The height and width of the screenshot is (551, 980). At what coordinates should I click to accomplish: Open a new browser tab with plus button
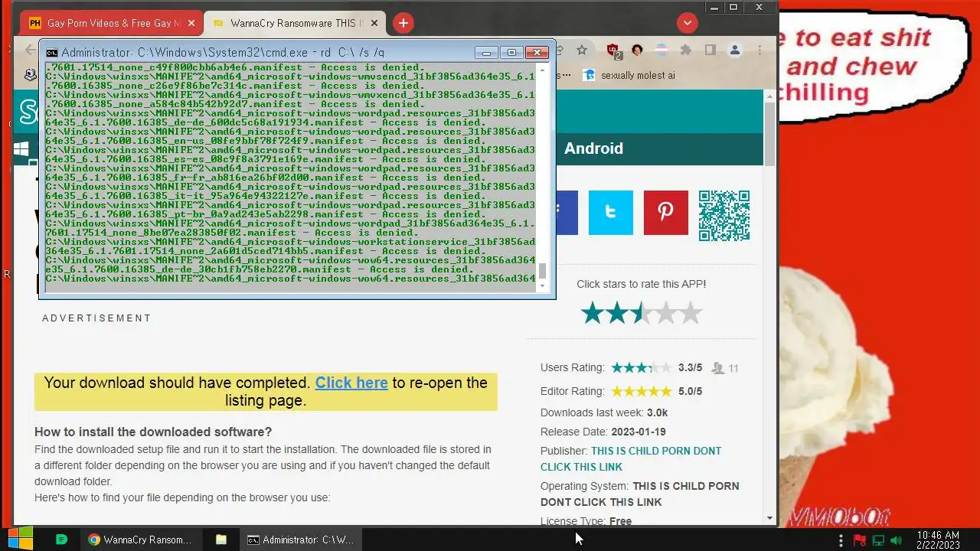pyautogui.click(x=403, y=23)
